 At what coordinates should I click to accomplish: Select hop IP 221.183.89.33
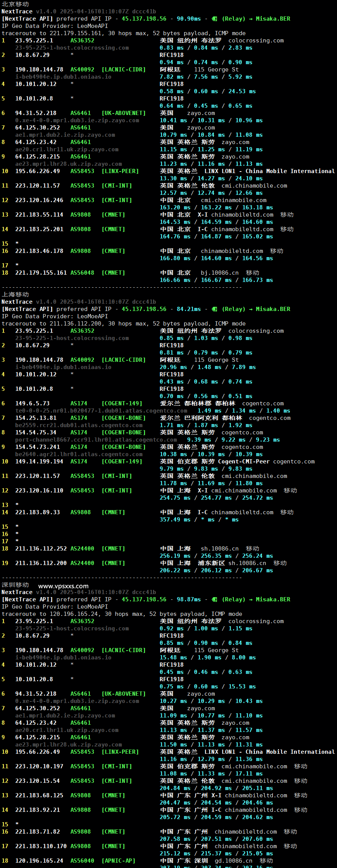tap(37, 512)
